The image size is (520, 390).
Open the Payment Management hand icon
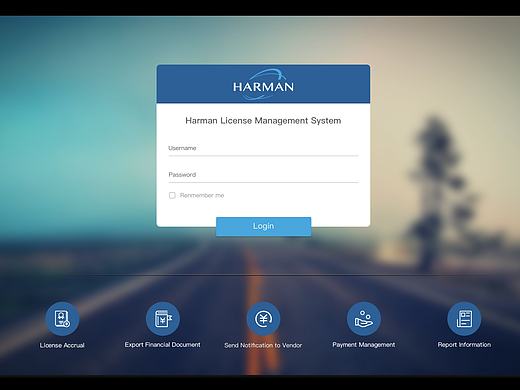(x=364, y=319)
